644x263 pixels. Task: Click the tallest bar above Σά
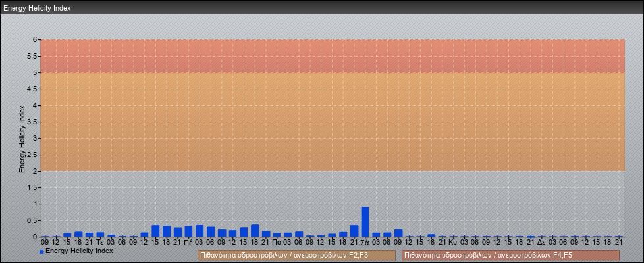[365, 222]
